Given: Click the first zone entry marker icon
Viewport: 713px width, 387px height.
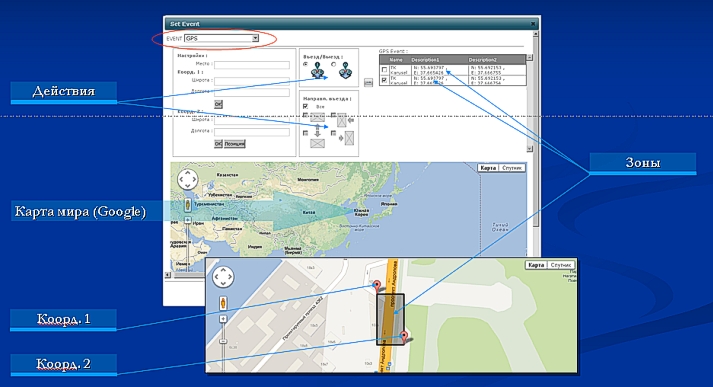Looking at the screenshot, I should click(318, 70).
